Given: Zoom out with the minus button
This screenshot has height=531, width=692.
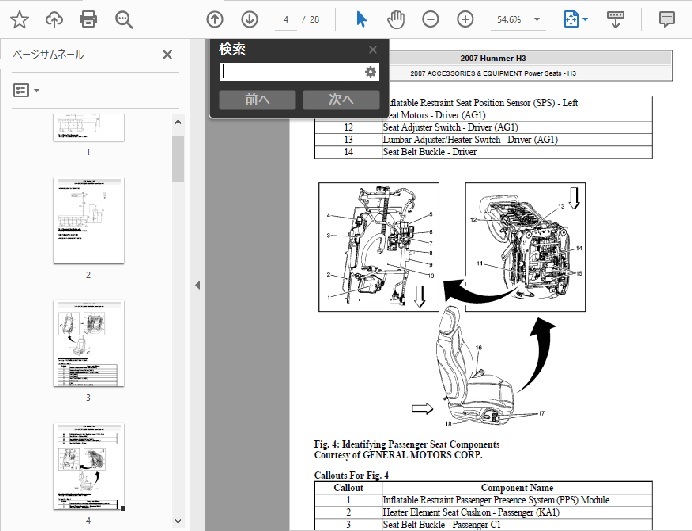Looking at the screenshot, I should coord(430,19).
